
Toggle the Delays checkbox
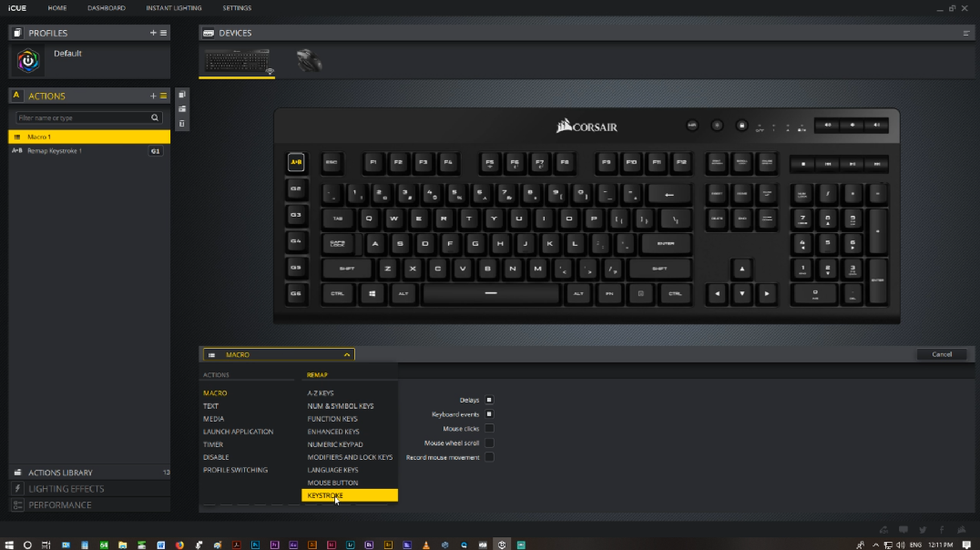pyautogui.click(x=489, y=400)
